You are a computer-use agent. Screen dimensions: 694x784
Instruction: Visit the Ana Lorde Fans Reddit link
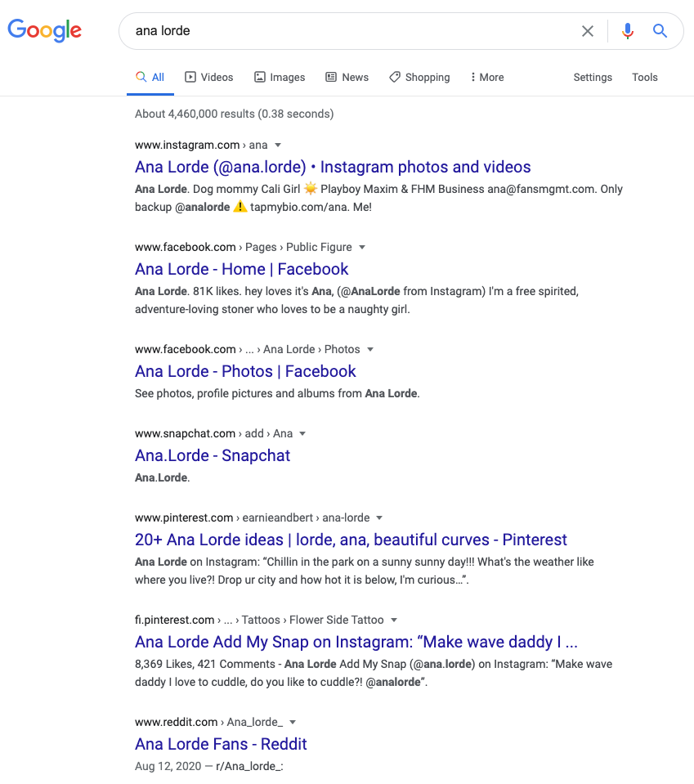click(221, 744)
